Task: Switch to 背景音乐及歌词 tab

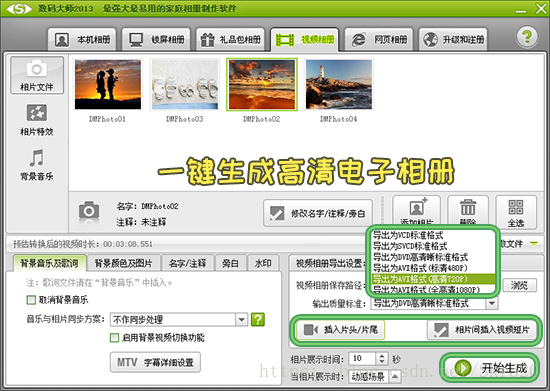Action: pos(49,263)
